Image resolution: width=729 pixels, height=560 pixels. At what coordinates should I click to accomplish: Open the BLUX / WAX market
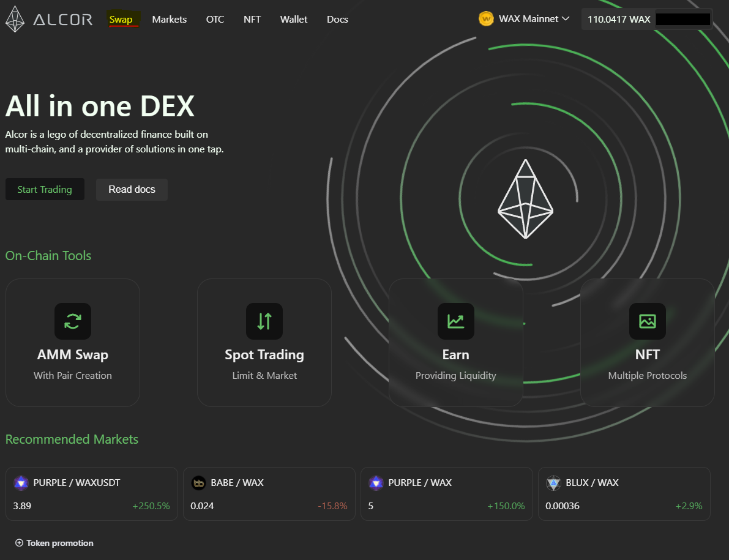tap(624, 493)
